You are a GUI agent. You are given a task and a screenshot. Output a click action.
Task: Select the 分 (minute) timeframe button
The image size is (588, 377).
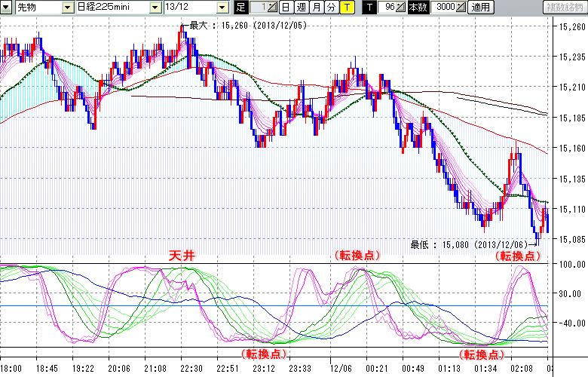[x=330, y=8]
